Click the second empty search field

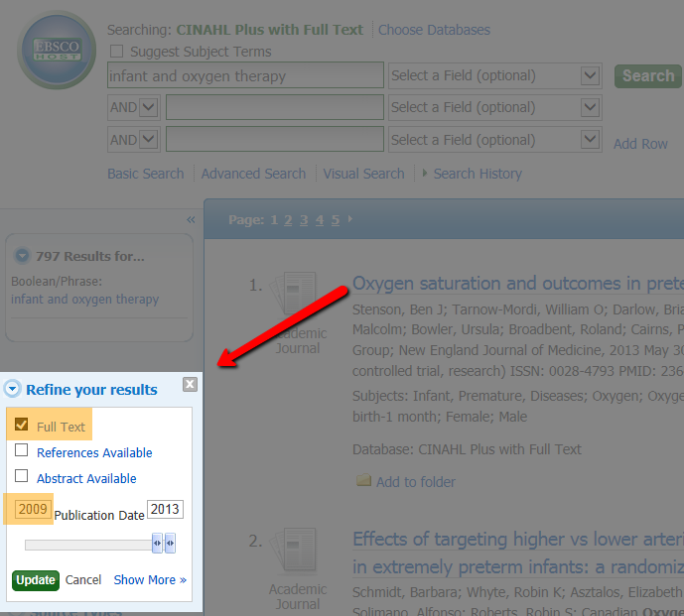[x=275, y=107]
